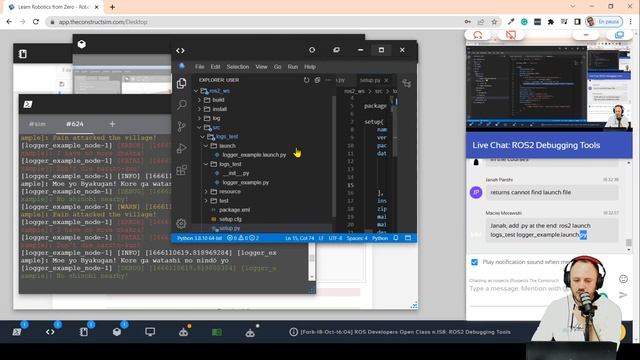This screenshot has height=360, width=640.
Task: Open the Run and Debug view
Action: tap(182, 148)
